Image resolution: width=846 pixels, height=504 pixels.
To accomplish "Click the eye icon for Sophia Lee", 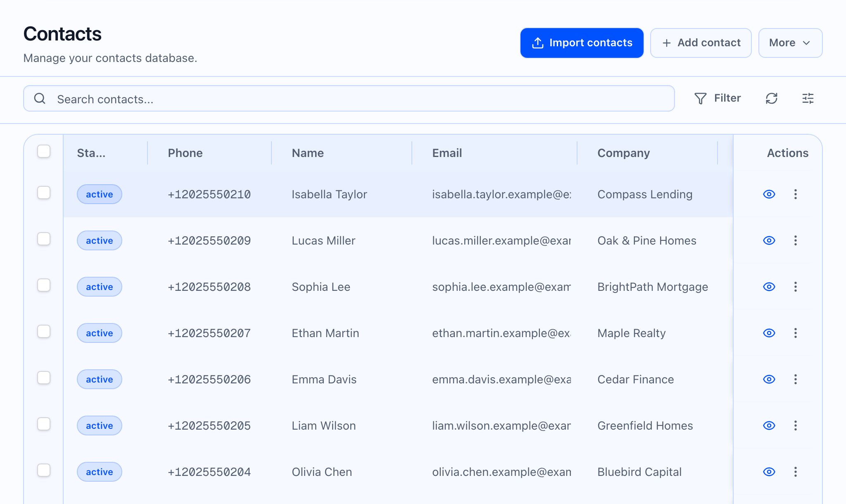I will pyautogui.click(x=769, y=287).
